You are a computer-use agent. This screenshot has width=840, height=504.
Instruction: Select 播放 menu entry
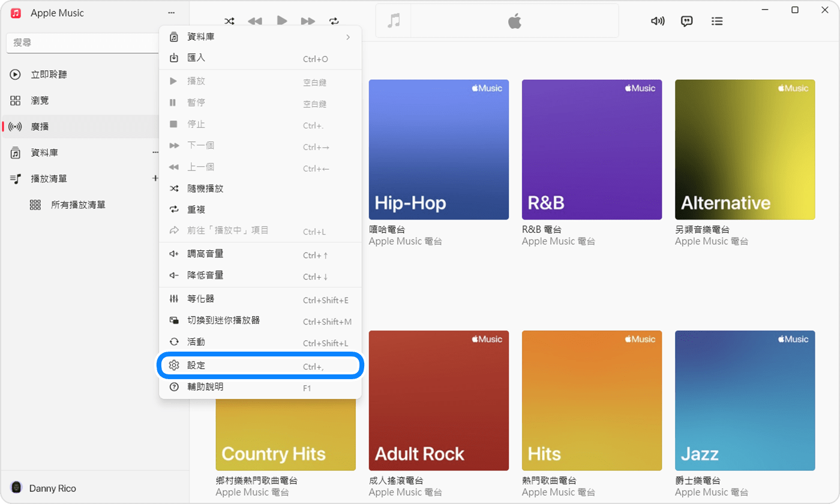tap(260, 81)
